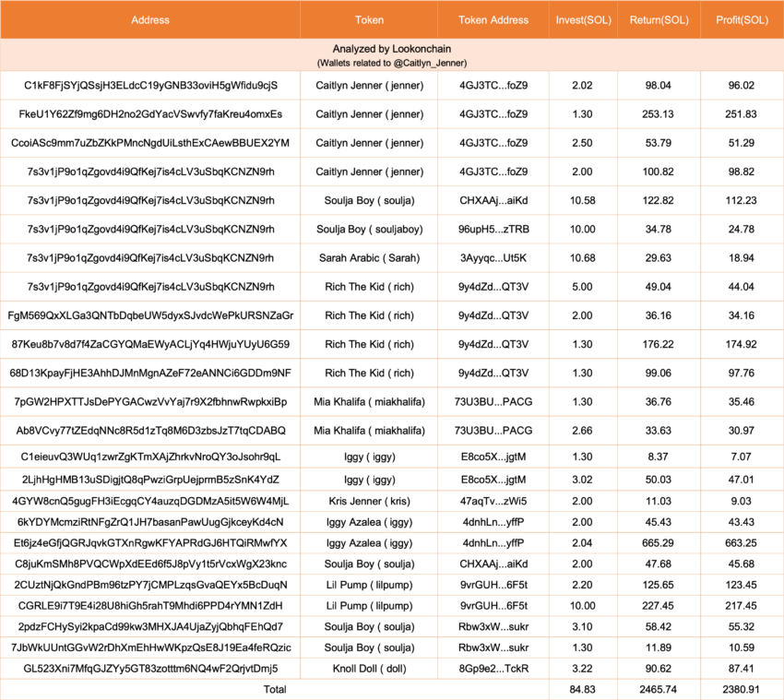Click the return value 176.22
This screenshot has height=700, width=784.
[658, 344]
